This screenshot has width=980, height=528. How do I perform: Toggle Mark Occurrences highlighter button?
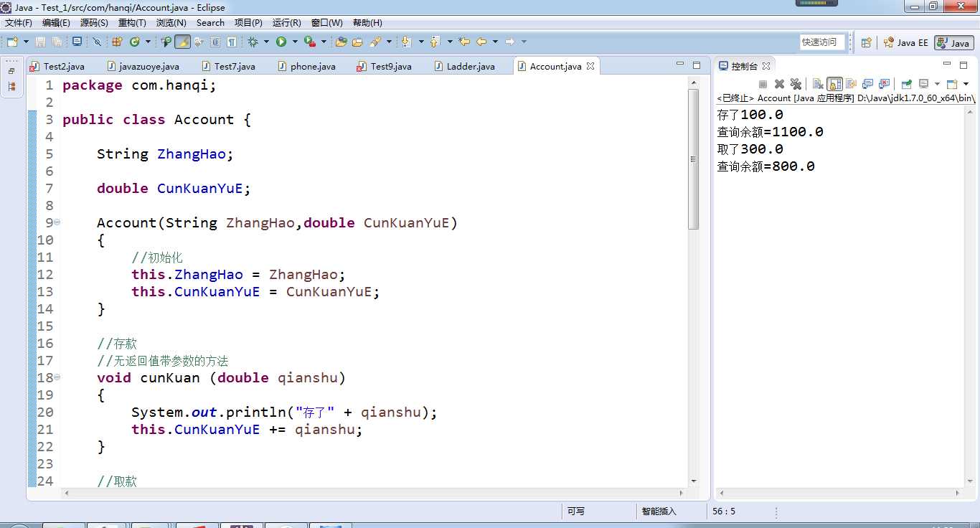[184, 42]
